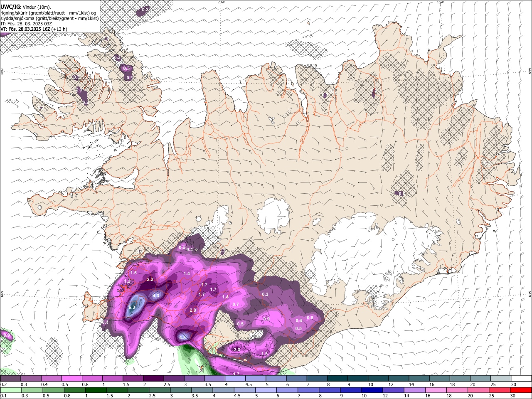The height and width of the screenshot is (399, 532).
Task: Select green-scale swatch between 0.8 and 1
Action: tap(74, 390)
